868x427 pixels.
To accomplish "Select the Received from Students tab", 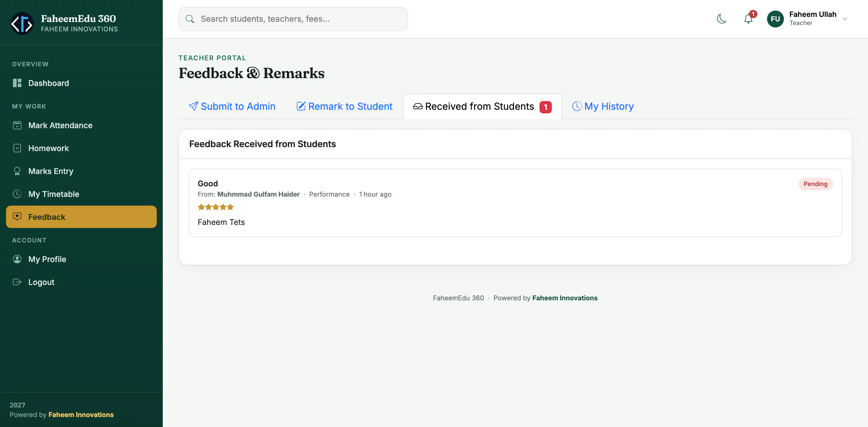I will (x=482, y=106).
